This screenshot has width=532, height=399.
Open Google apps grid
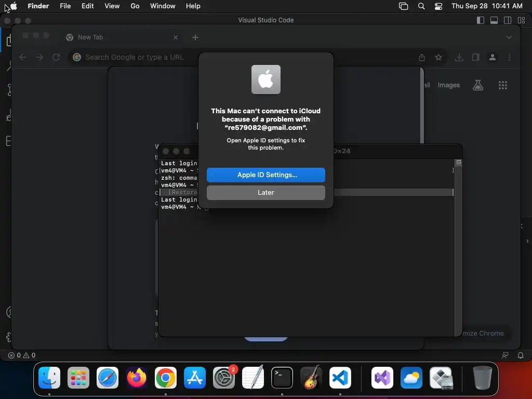502,85
